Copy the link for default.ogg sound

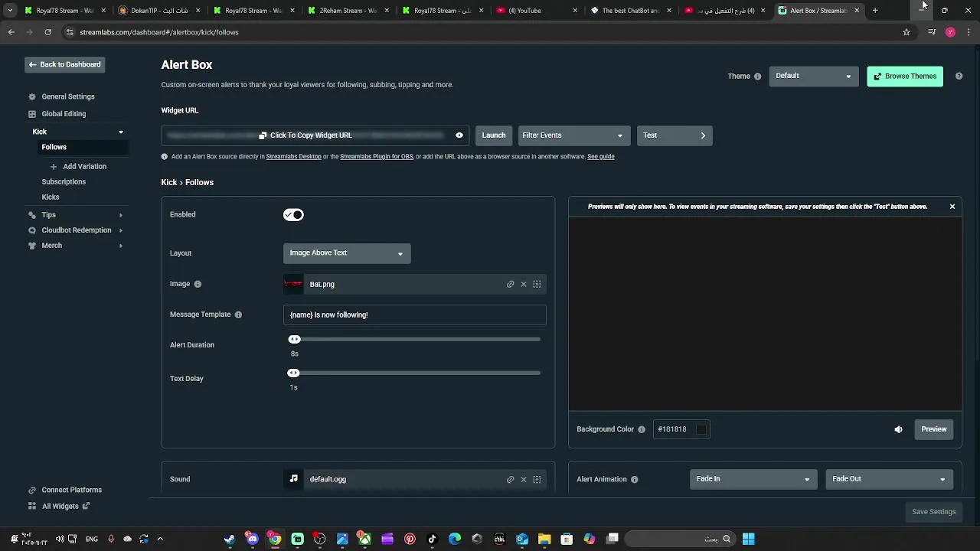pos(511,479)
